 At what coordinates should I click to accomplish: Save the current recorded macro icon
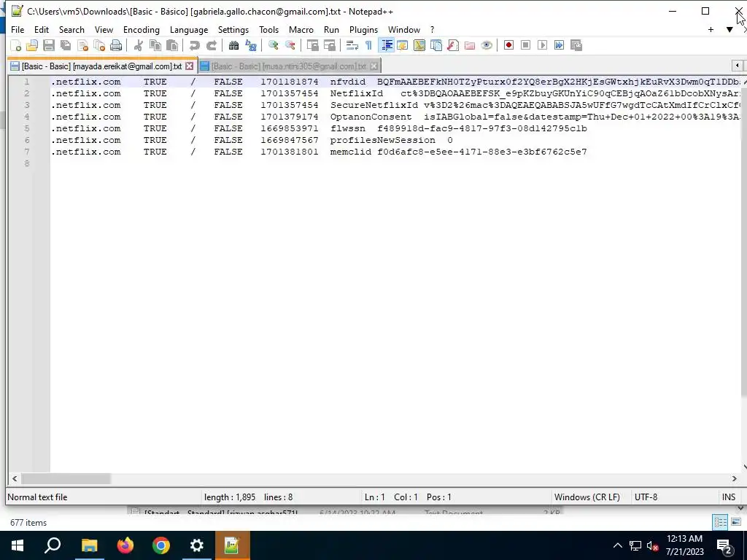pos(576,45)
